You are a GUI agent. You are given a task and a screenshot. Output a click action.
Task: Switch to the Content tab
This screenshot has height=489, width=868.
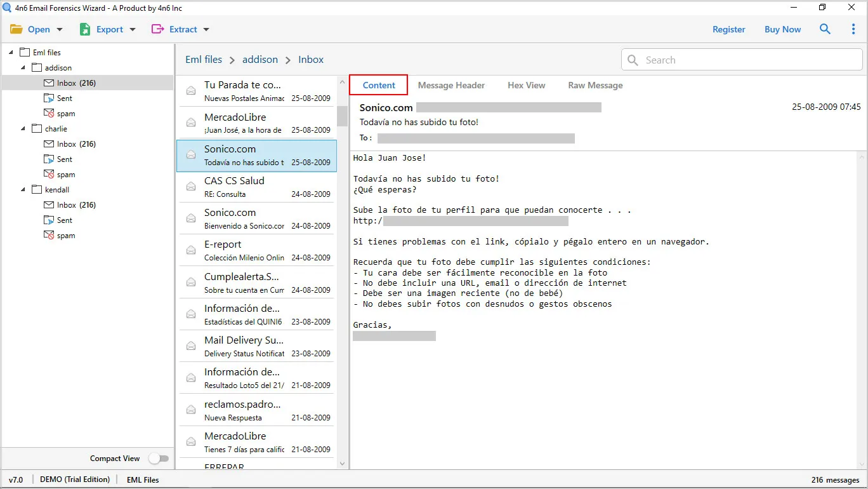379,85
